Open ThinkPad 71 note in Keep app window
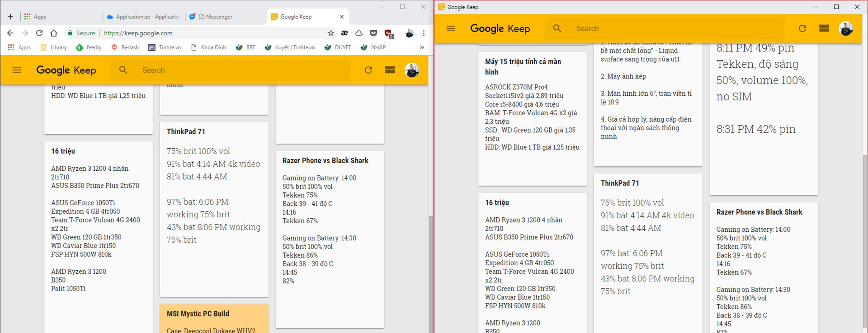The image size is (868, 333). (x=648, y=253)
